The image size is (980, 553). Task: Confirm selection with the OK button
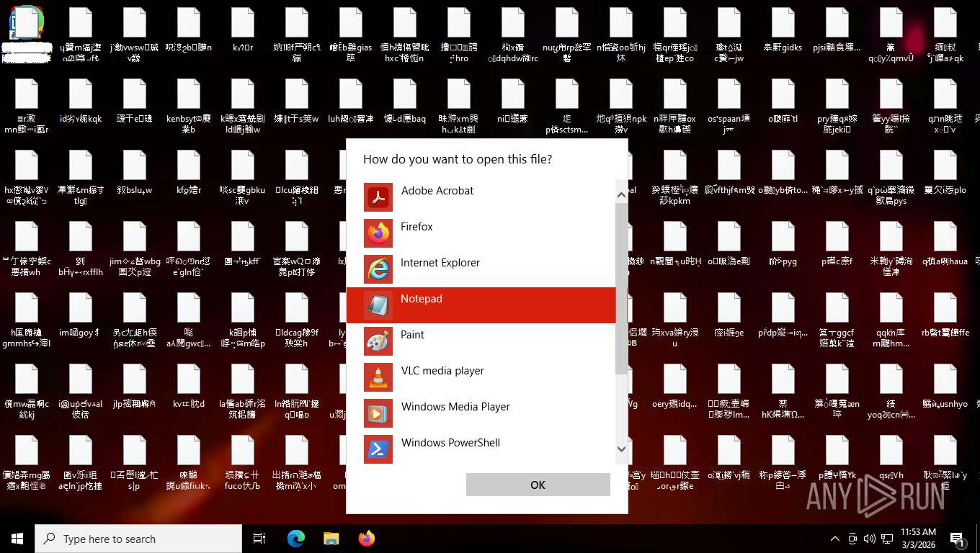click(x=538, y=485)
